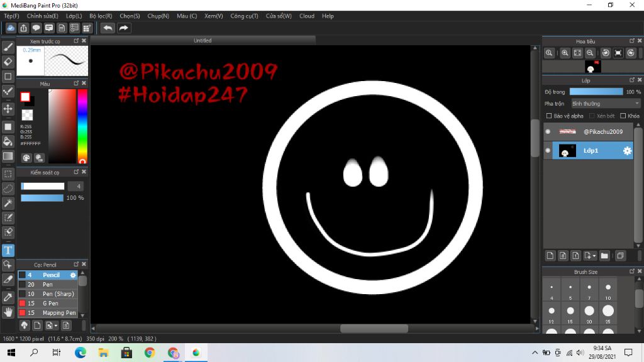Click the brush size slider in Kiểm soát cọ
The height and width of the screenshot is (362, 644).
click(43, 186)
